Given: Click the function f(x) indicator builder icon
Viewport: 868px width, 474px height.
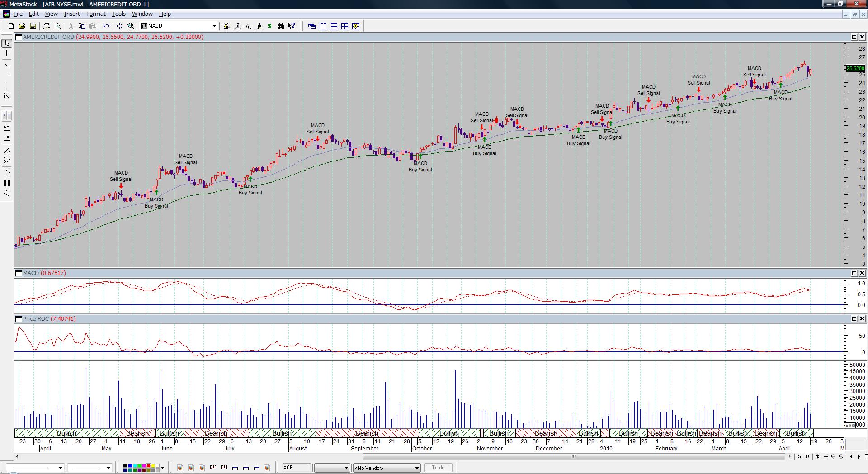Looking at the screenshot, I should (x=248, y=26).
